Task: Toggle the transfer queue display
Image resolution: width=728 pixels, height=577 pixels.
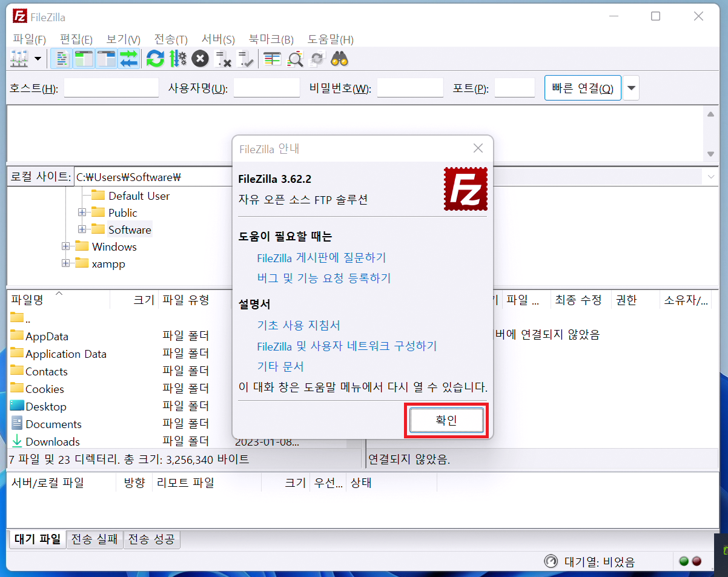Action: (128, 59)
